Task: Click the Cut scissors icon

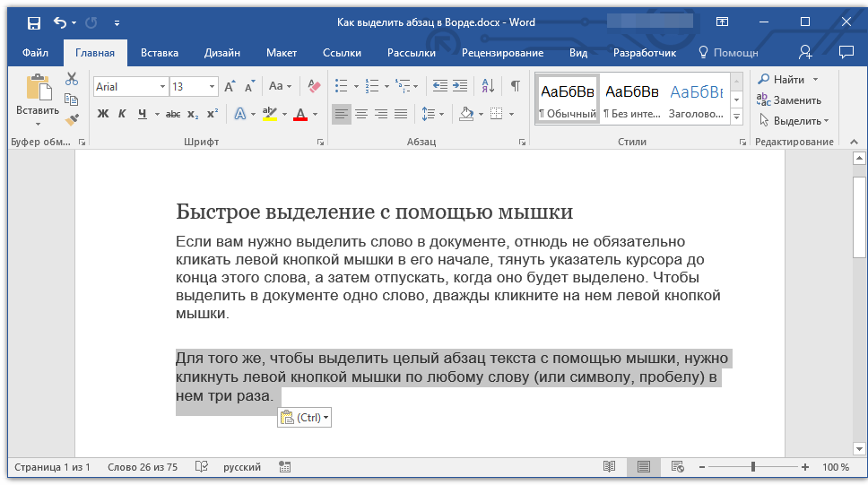Action: [72, 80]
